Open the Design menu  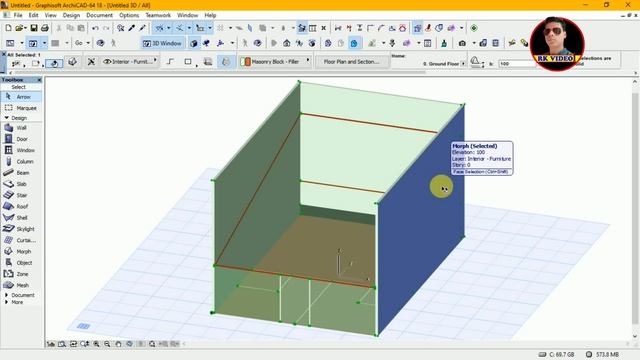pos(71,15)
